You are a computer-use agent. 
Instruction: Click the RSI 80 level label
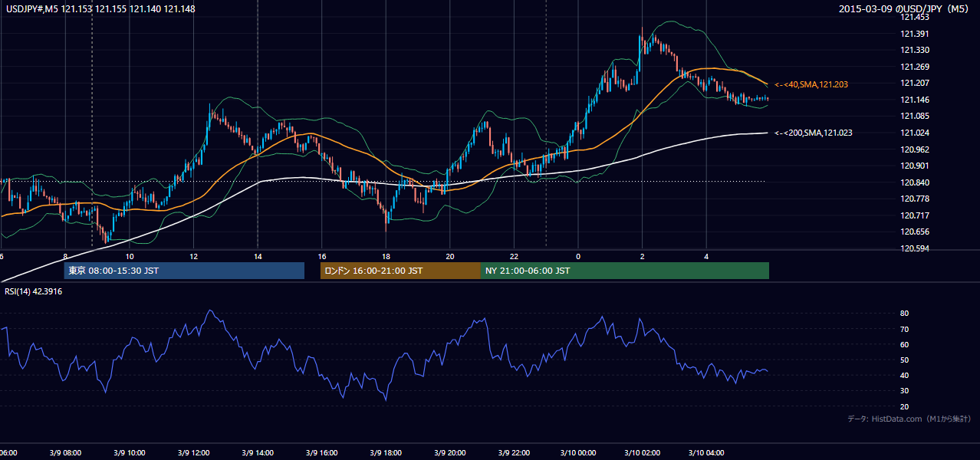(905, 314)
